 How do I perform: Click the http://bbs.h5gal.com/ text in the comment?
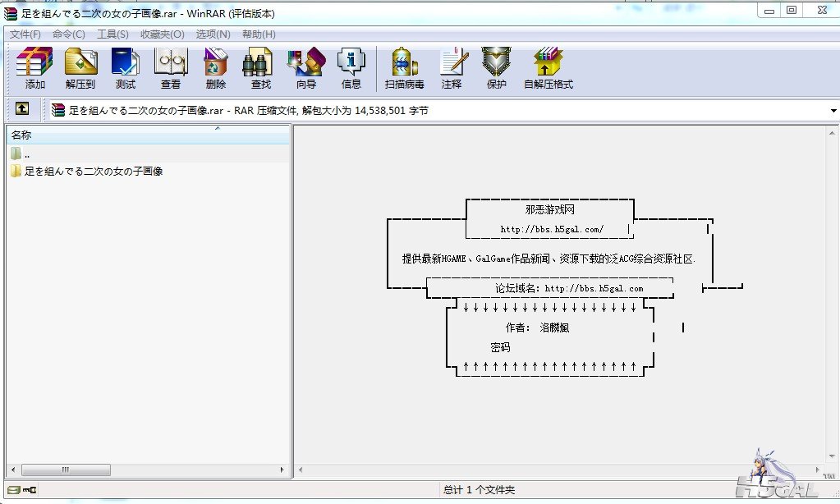tap(552, 230)
